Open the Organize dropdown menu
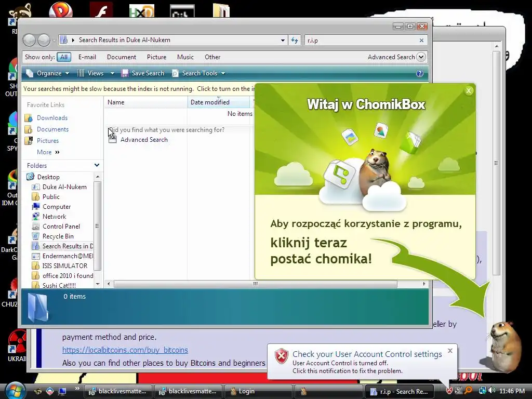The image size is (532, 399). (67, 73)
